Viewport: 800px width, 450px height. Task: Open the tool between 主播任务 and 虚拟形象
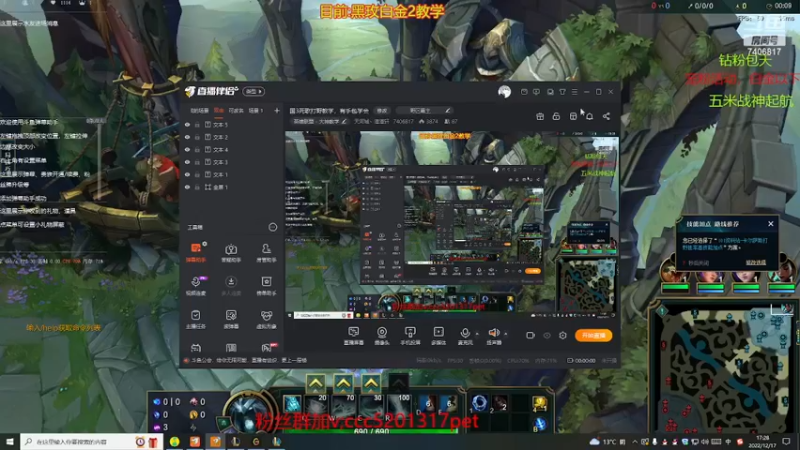coord(231,319)
